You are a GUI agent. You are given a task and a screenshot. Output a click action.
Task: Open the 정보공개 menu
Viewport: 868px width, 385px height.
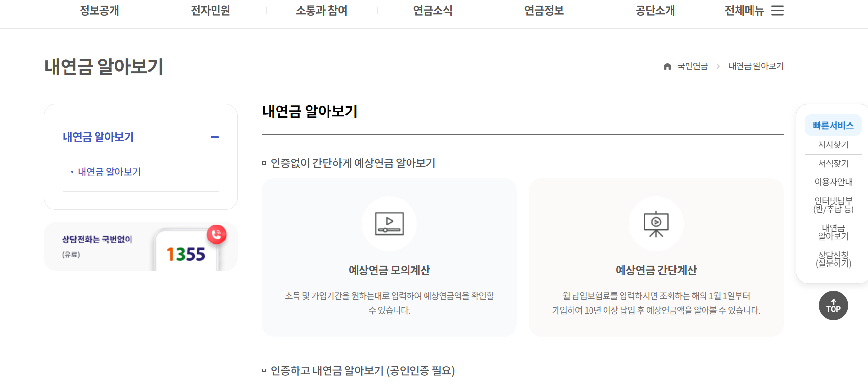tap(99, 11)
